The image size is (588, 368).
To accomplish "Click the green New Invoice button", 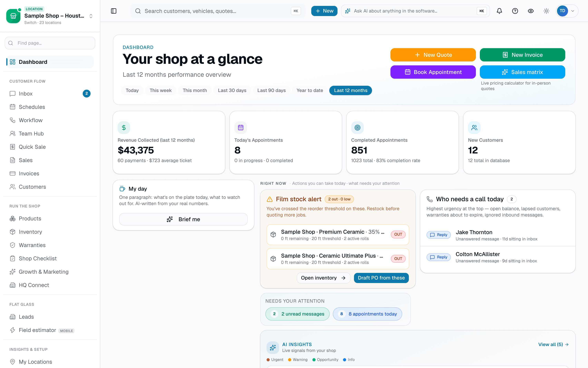I will [x=522, y=55].
